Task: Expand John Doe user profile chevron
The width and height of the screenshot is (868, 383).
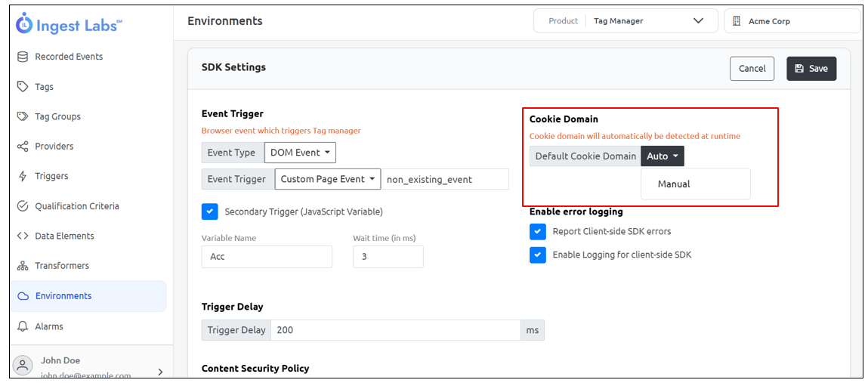Action: pos(159,371)
